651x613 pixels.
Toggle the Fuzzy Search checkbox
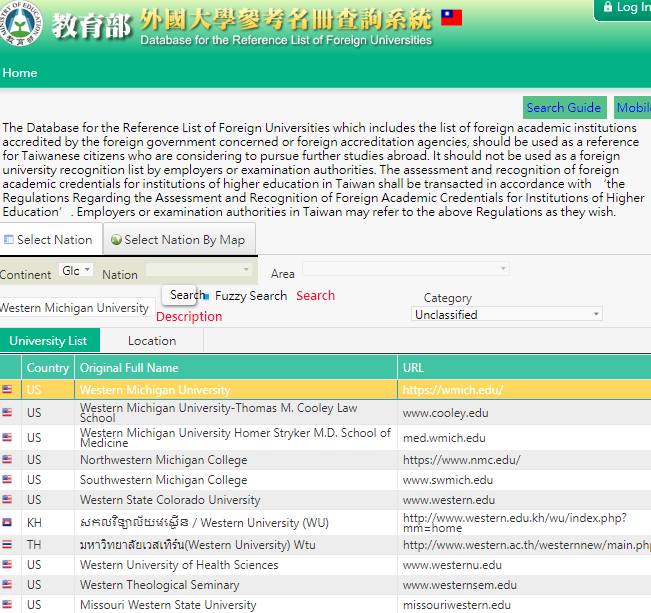[207, 297]
